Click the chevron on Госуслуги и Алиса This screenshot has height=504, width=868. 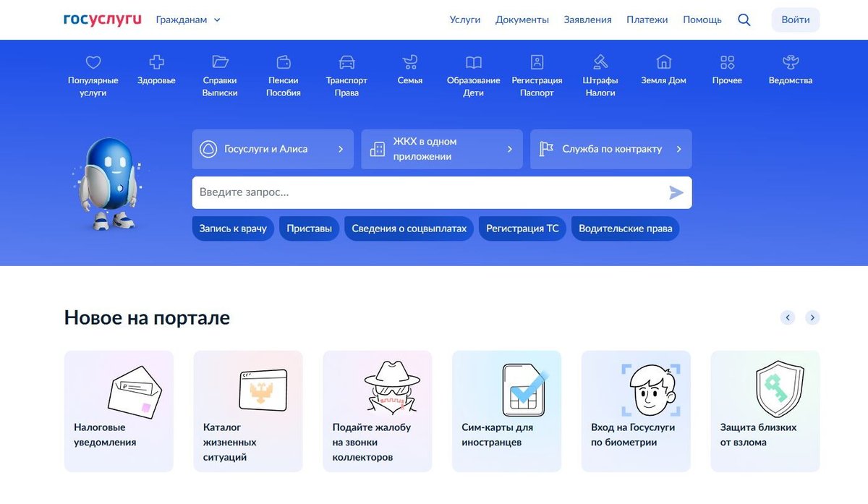click(341, 149)
